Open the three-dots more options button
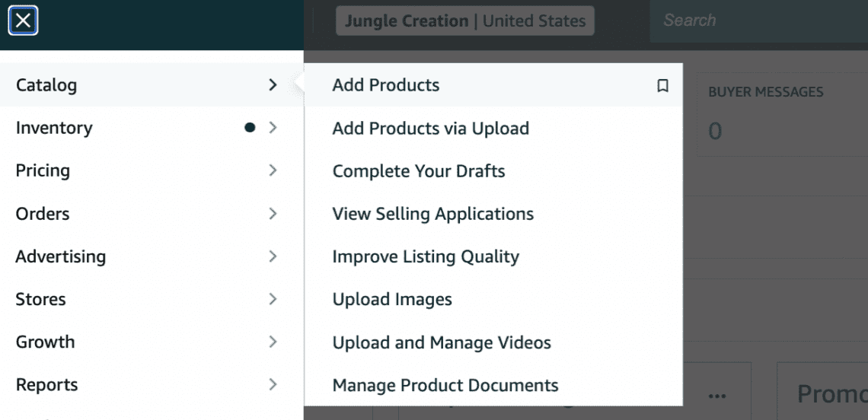Viewport: 868px width, 420px height. 716,395
